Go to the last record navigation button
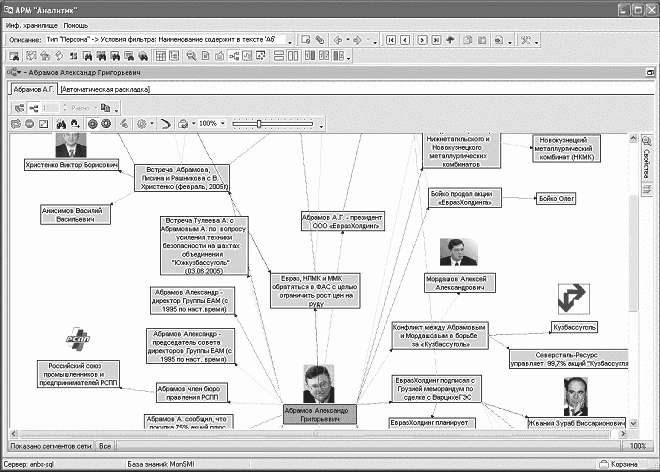 (438, 40)
